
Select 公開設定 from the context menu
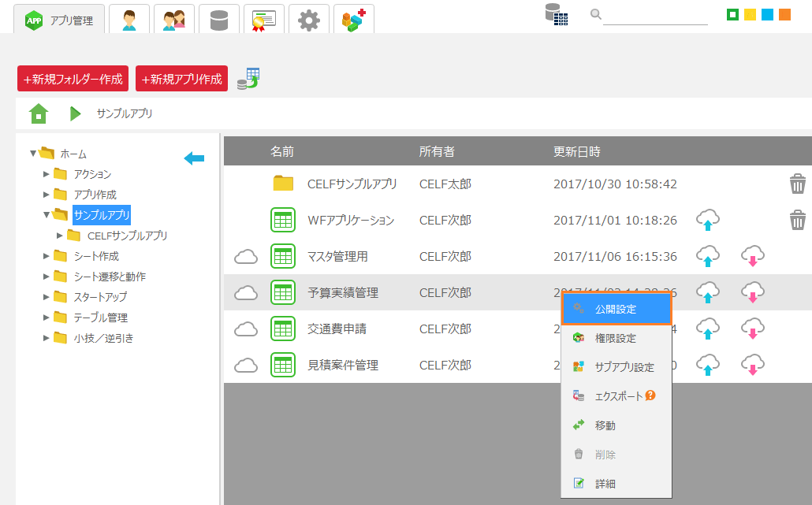[616, 310]
